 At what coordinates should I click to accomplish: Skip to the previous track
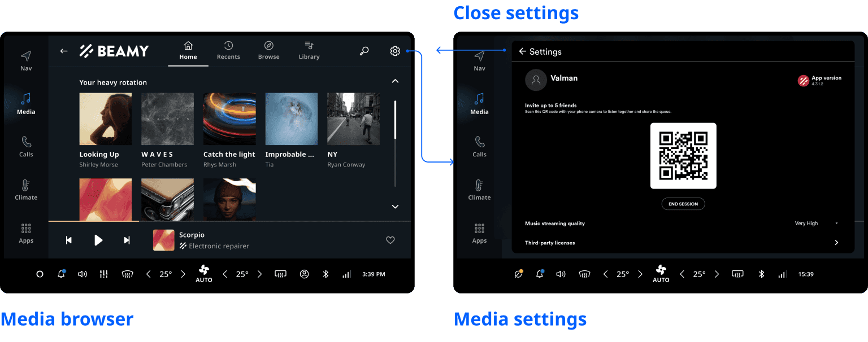click(69, 240)
